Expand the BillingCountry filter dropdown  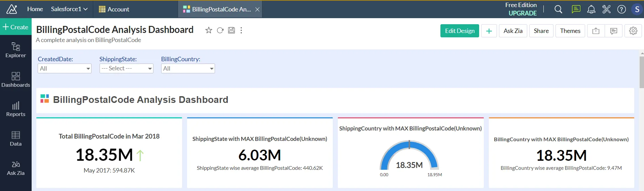click(x=188, y=69)
